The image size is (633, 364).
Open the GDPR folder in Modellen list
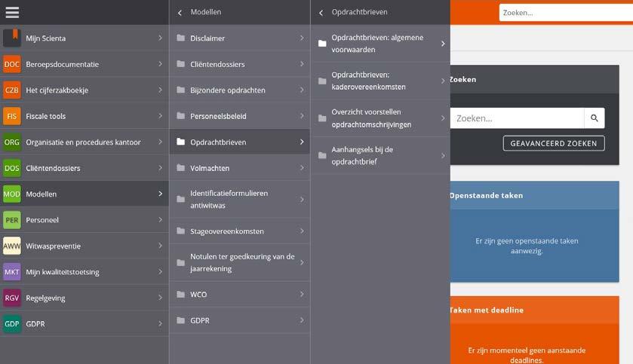(240, 320)
